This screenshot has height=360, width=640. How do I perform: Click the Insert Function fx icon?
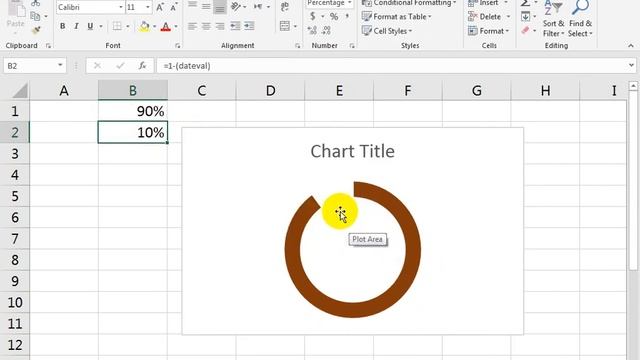point(142,66)
